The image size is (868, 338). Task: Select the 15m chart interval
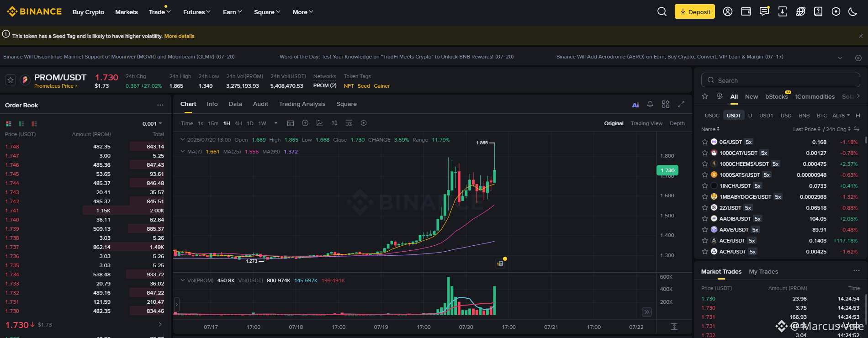213,123
